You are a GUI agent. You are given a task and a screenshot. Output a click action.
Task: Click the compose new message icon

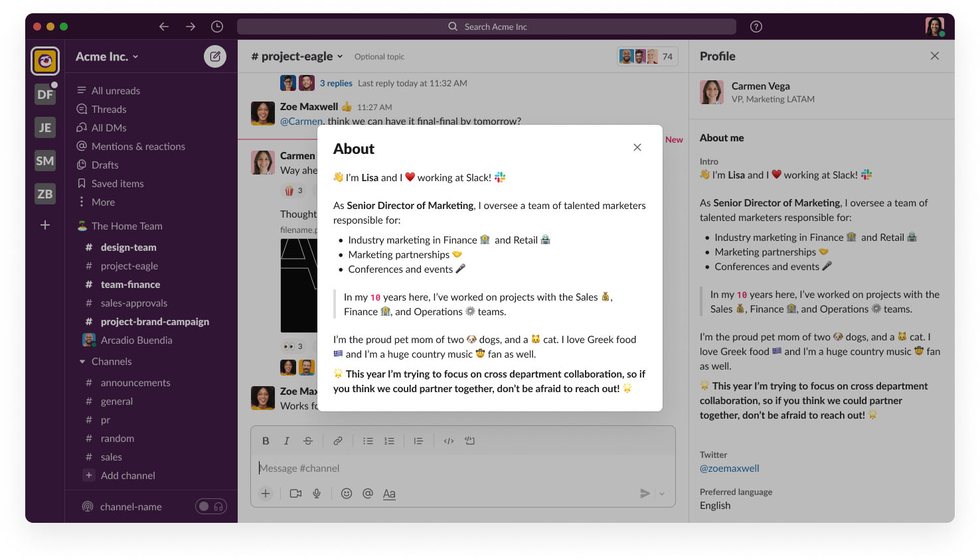click(215, 56)
